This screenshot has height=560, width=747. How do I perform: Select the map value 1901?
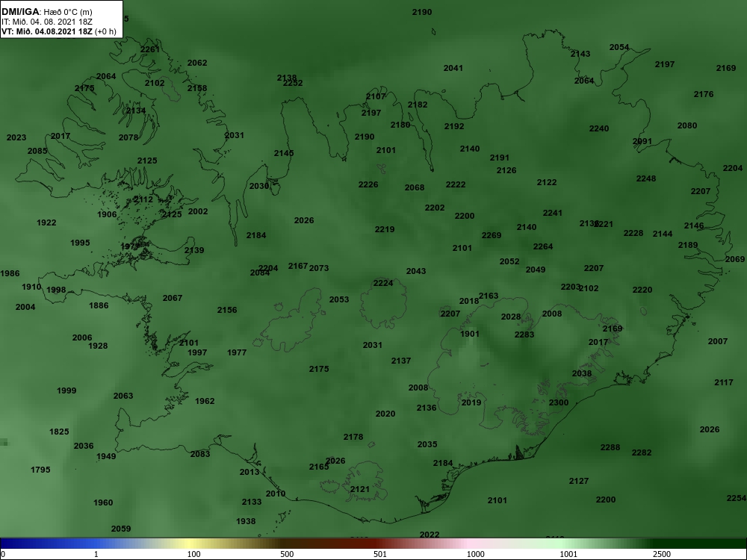[470, 334]
